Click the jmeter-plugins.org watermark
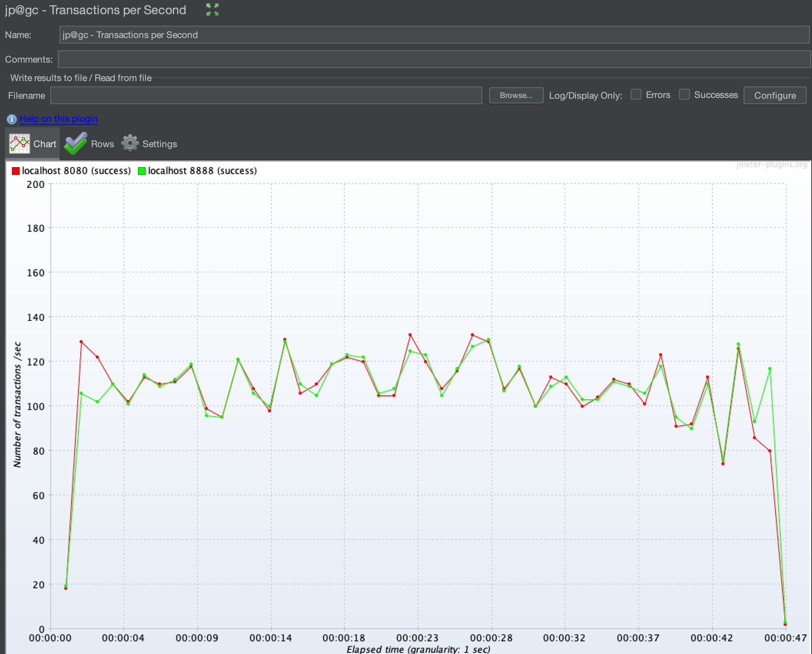The height and width of the screenshot is (654, 812). [771, 165]
